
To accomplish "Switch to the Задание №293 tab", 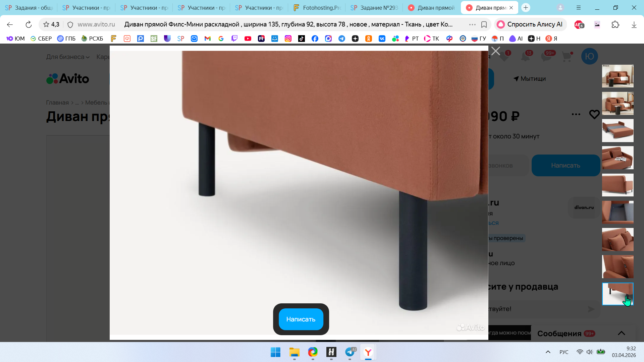I will pos(374,8).
